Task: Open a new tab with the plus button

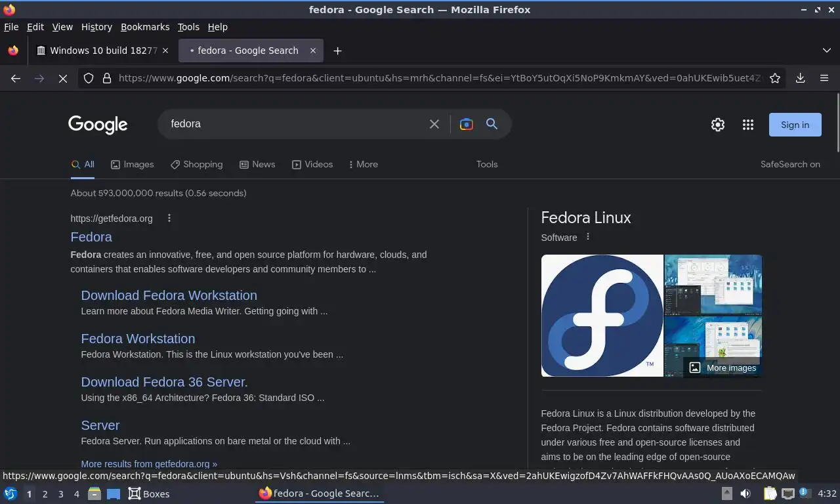Action: (337, 51)
